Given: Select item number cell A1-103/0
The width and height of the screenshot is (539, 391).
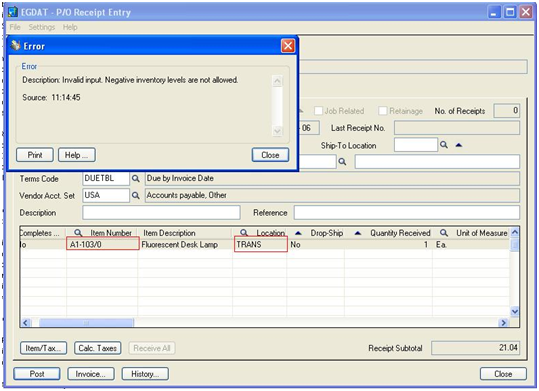Looking at the screenshot, I should point(102,244).
